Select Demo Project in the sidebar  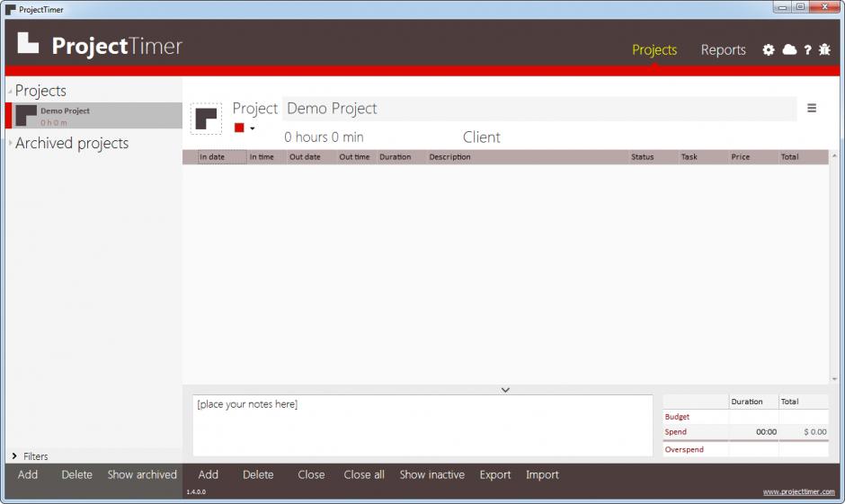[x=93, y=115]
